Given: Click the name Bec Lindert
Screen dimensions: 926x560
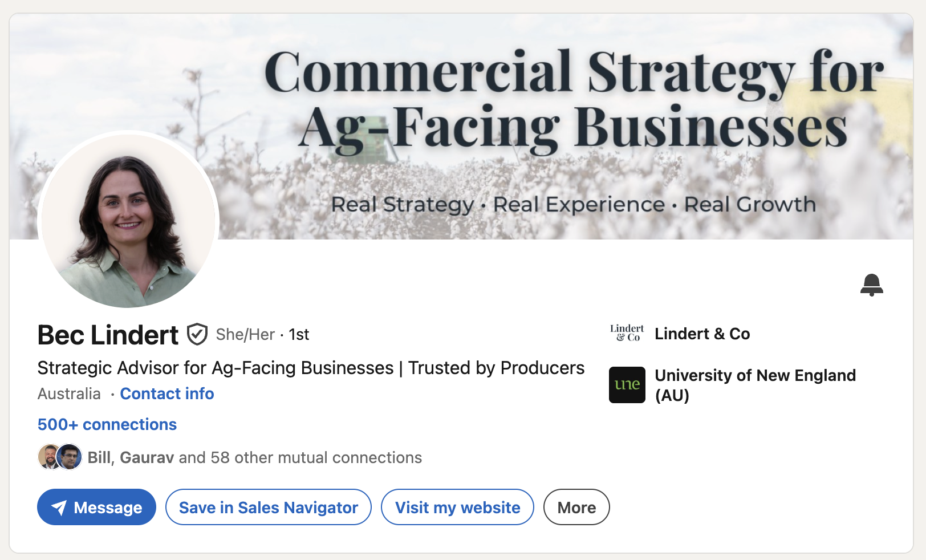Looking at the screenshot, I should (x=108, y=335).
